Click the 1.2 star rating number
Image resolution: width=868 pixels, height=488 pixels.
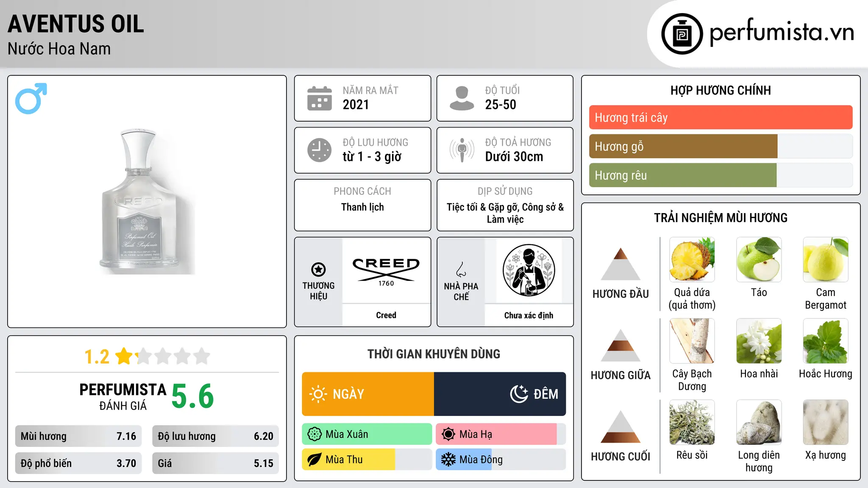[97, 357]
